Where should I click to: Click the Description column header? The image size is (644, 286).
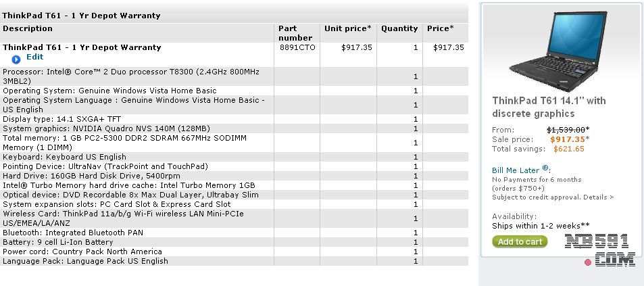point(28,28)
